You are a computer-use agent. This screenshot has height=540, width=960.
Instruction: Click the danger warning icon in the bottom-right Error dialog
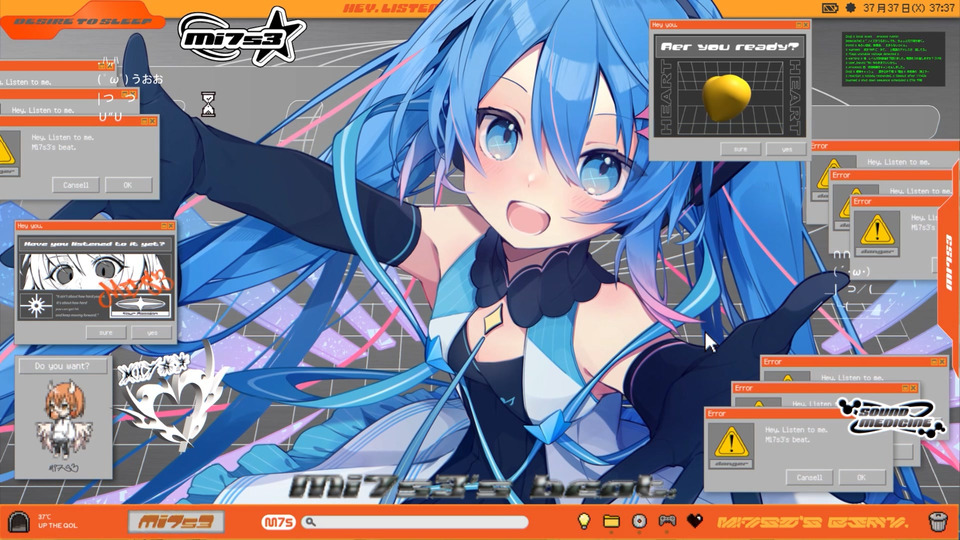click(x=731, y=445)
